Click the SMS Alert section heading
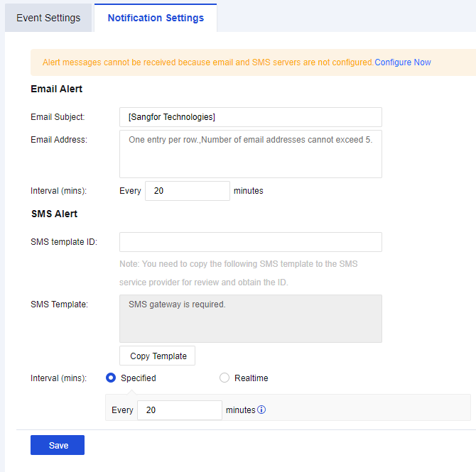The height and width of the screenshot is (472, 476). (54, 214)
